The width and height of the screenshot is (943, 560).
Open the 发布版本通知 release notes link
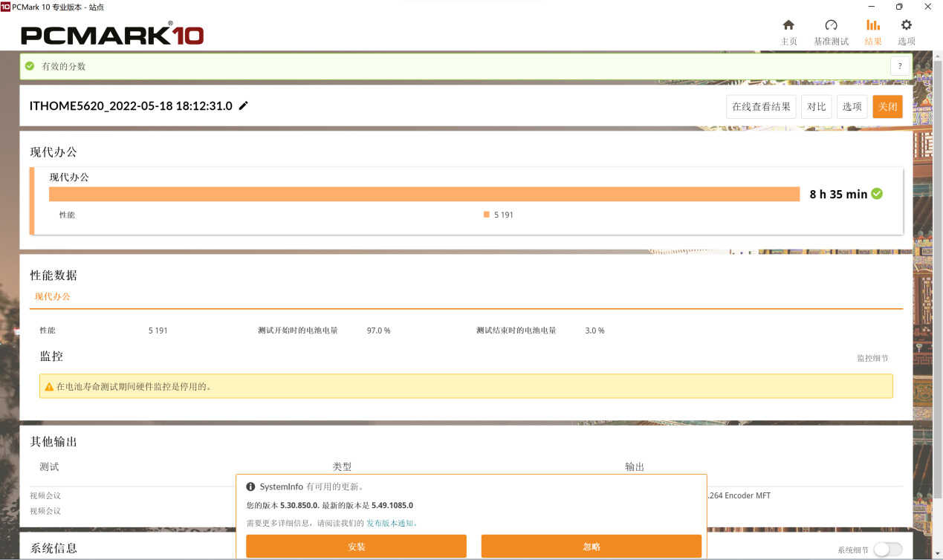pyautogui.click(x=392, y=523)
